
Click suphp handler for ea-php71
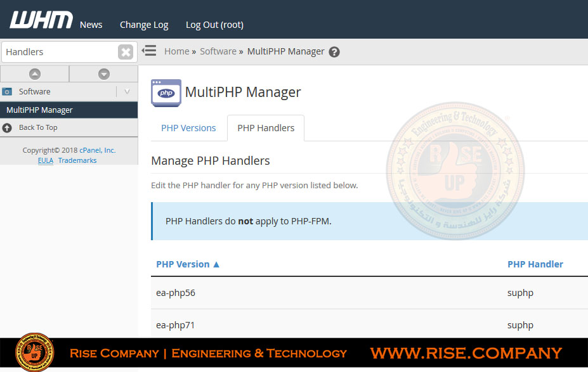tap(520, 325)
